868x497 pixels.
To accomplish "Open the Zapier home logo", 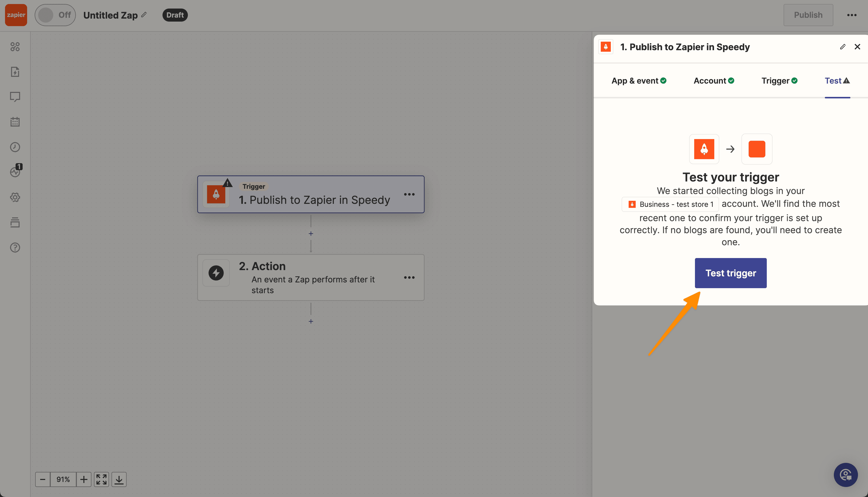I will point(16,15).
